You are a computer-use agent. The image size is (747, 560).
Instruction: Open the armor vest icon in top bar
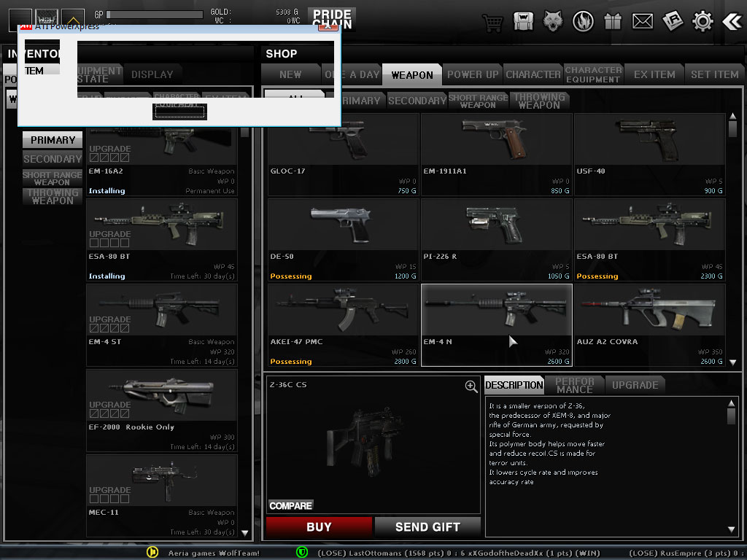coord(523,21)
